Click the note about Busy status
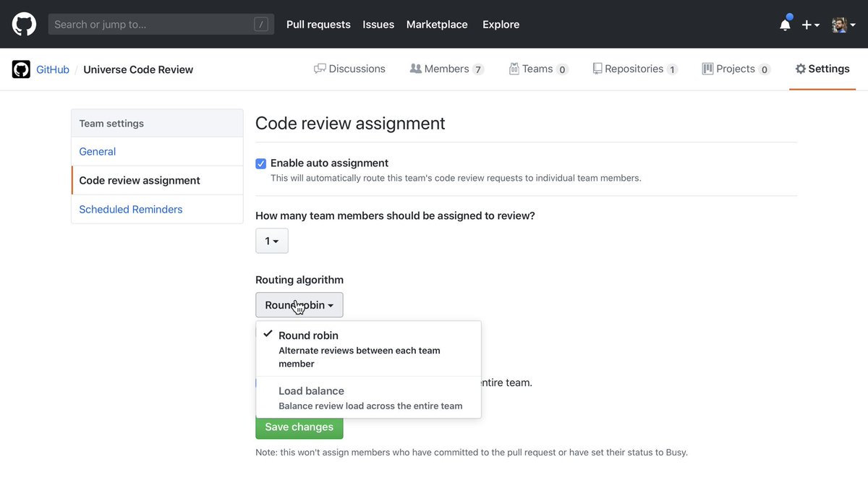 tap(472, 453)
